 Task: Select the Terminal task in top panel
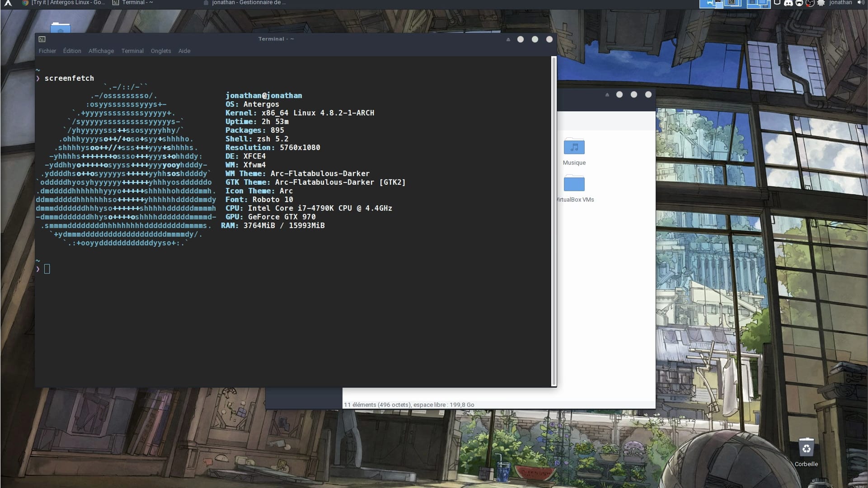[133, 3]
